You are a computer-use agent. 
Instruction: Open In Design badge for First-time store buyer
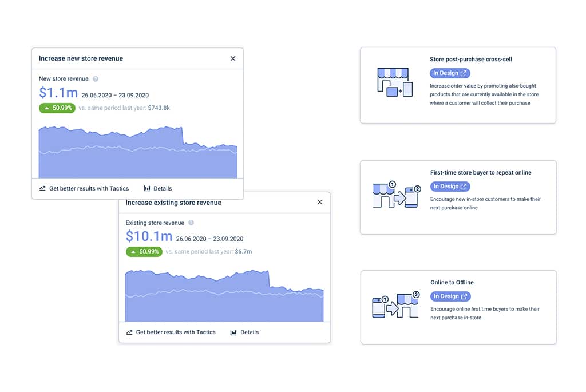[x=450, y=187]
